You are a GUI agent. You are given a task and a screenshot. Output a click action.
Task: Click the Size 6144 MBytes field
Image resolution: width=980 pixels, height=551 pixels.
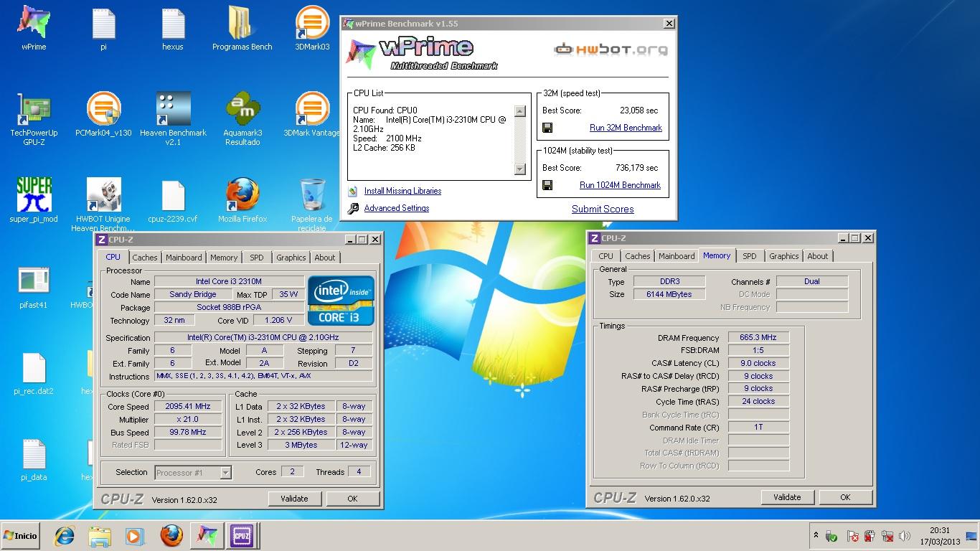669,294
